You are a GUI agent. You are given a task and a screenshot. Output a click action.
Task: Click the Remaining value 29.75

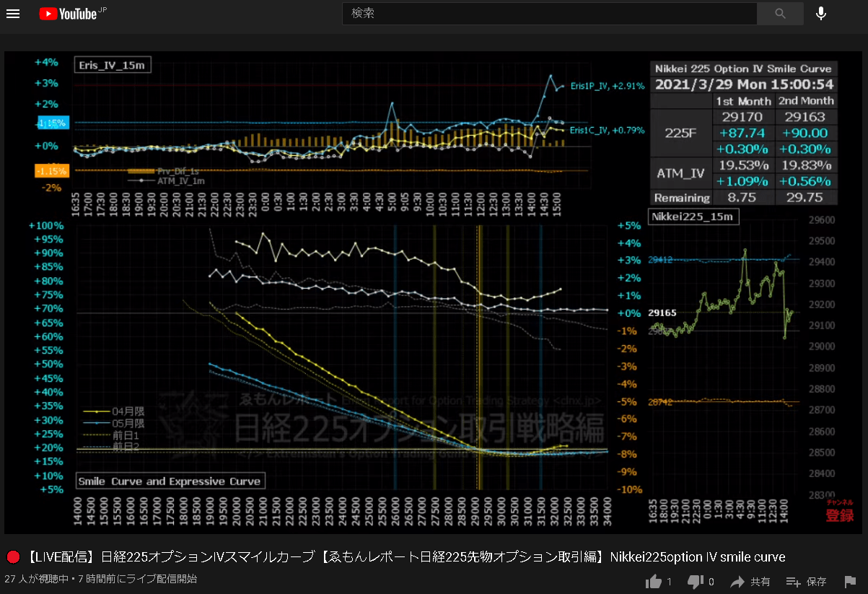[x=806, y=198]
